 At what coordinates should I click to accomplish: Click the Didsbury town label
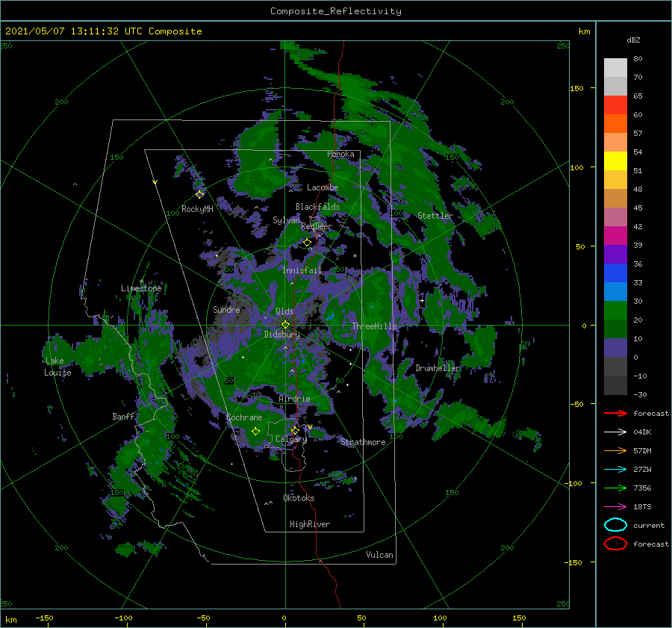point(281,335)
